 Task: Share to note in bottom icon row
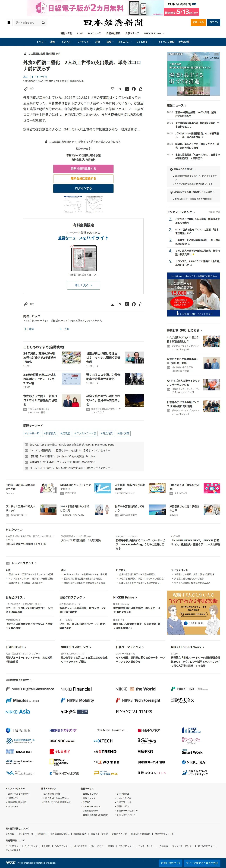[120, 304]
